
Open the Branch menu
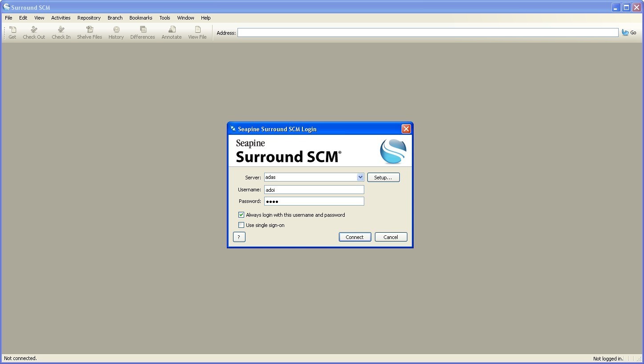(115, 18)
